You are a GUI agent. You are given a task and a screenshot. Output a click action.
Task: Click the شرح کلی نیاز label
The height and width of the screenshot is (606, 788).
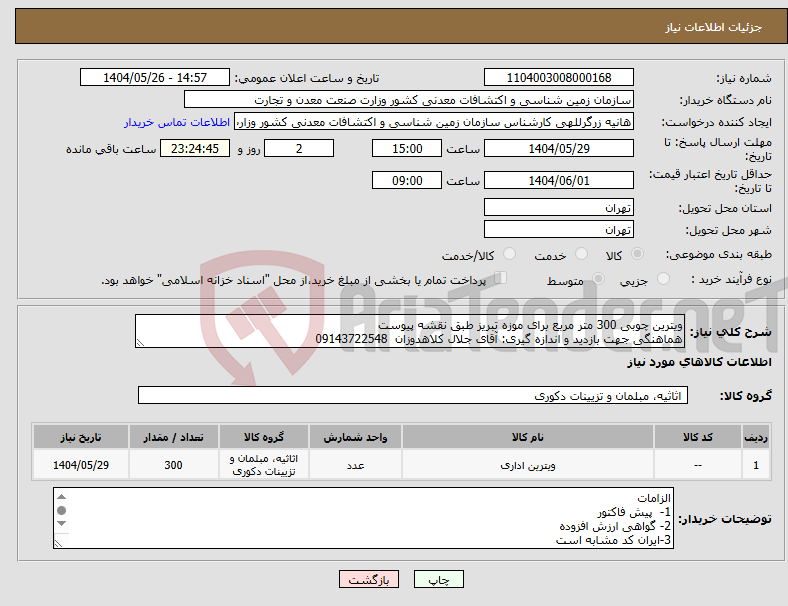(730, 332)
